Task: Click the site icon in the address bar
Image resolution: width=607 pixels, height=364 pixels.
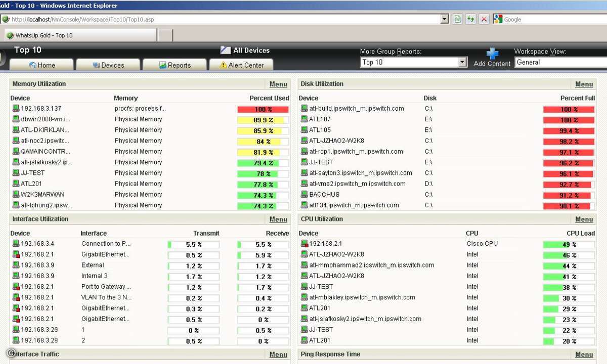Action: coord(6,19)
